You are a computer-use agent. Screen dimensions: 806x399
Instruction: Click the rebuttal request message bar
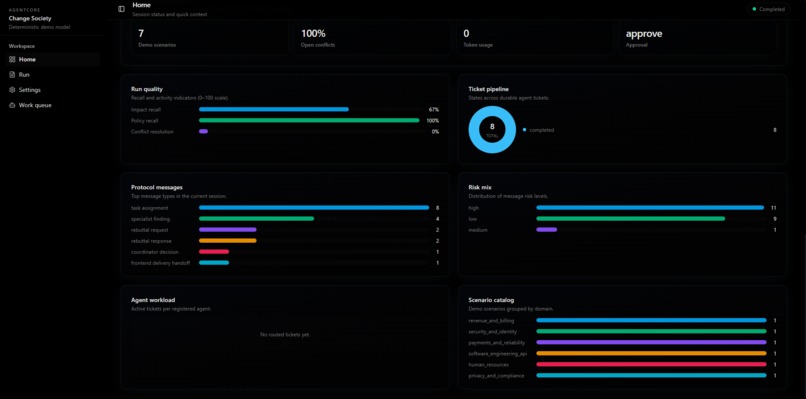(314, 230)
